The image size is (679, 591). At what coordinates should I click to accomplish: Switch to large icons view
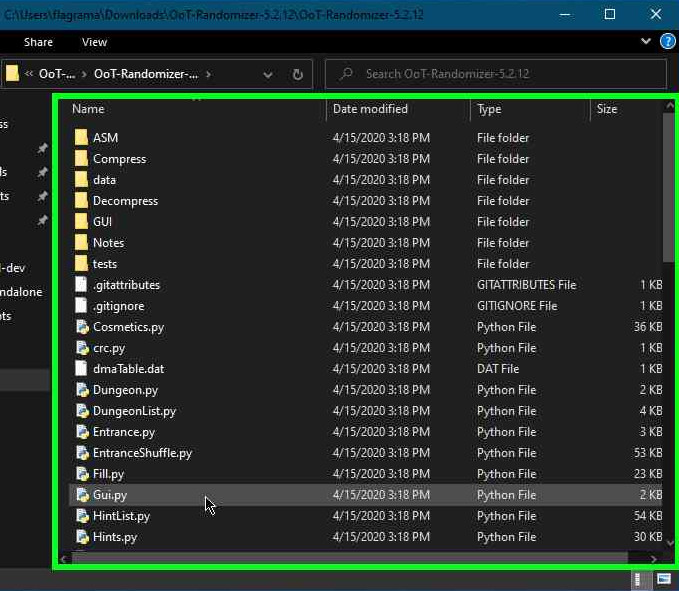click(x=663, y=579)
